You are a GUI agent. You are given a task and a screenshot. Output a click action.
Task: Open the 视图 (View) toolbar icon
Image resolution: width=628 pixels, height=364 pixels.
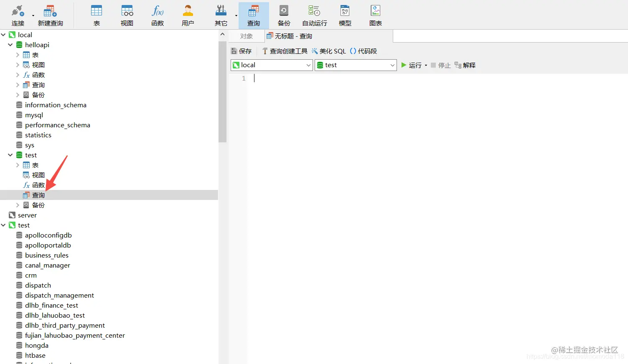point(127,15)
